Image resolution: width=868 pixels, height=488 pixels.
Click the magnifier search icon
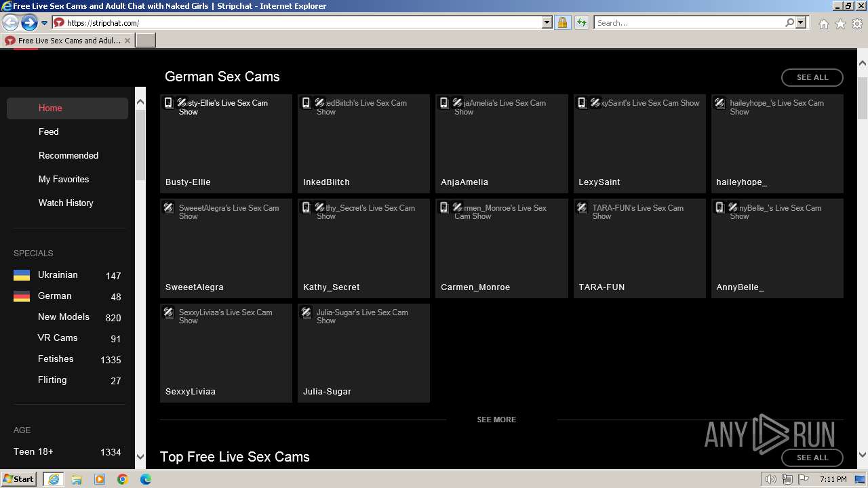pos(789,22)
